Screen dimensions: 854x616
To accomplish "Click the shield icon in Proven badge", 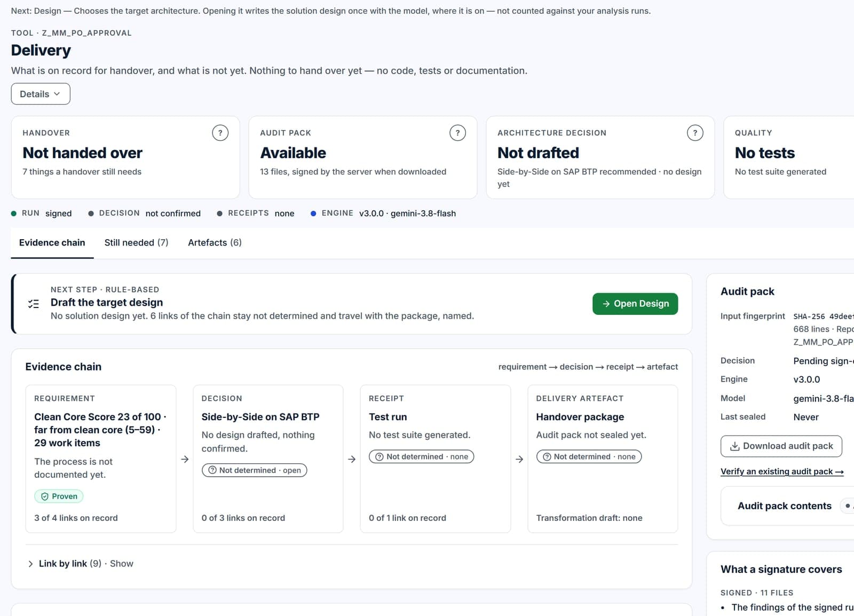I will click(x=45, y=496).
